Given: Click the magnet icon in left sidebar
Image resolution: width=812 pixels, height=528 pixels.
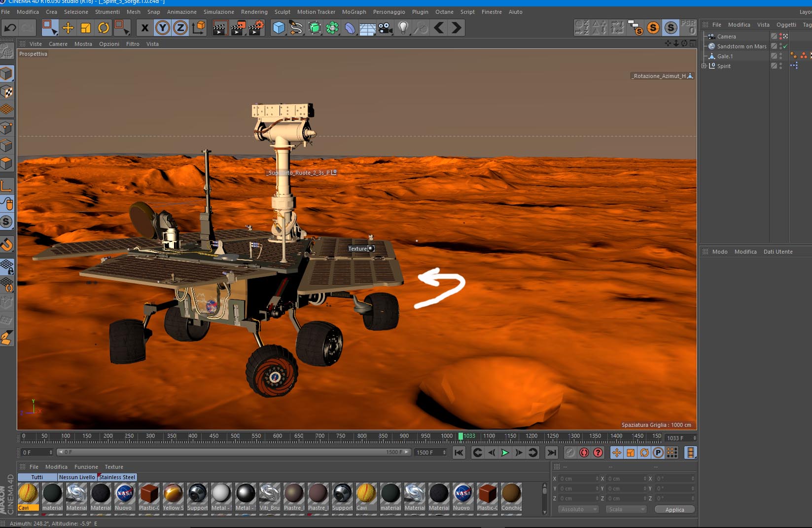Looking at the screenshot, I should pos(6,244).
